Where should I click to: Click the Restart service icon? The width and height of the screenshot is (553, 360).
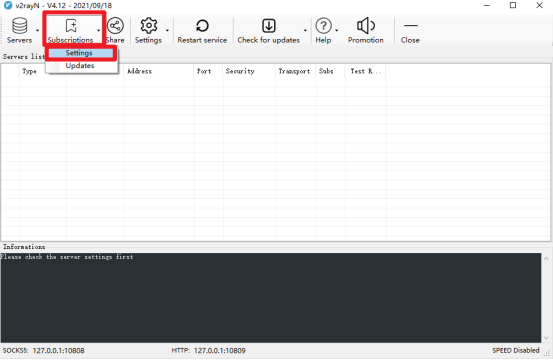pos(202,26)
